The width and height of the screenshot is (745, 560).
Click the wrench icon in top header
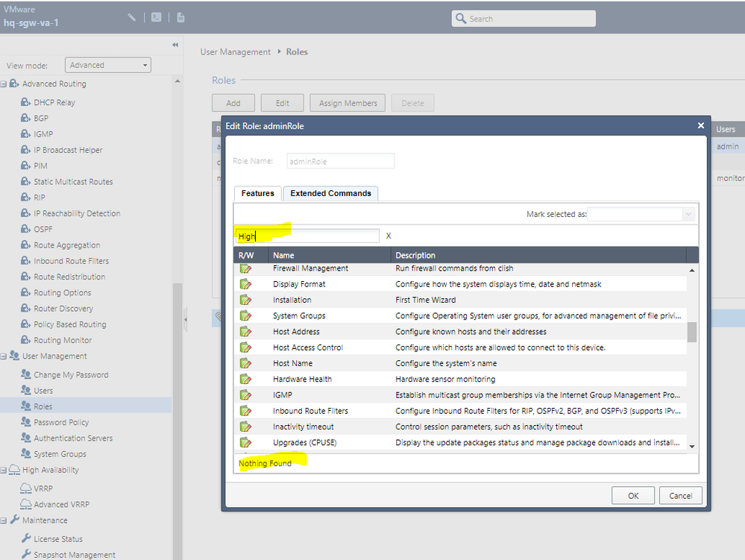pos(132,17)
